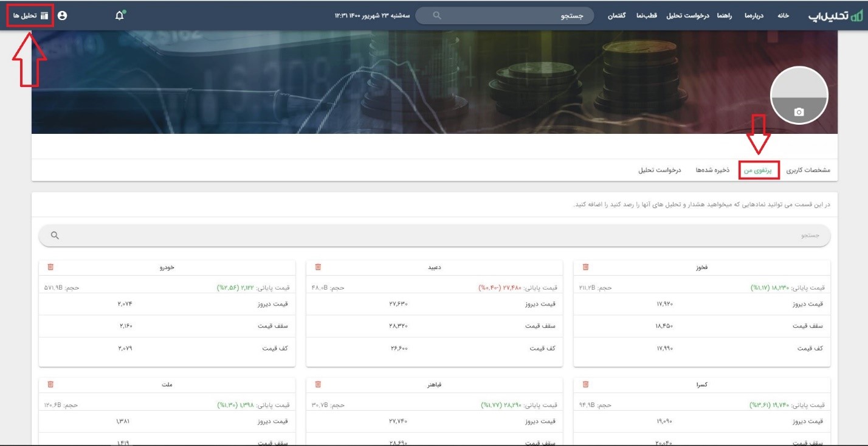This screenshot has width=868, height=446.
Task: Click the magnifier icon in header search
Action: 436,16
